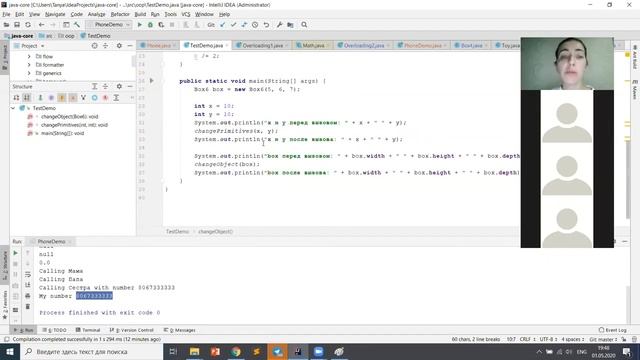Open settings with the wrench icon
This screenshot has height=360, width=640.
click(x=280, y=25)
